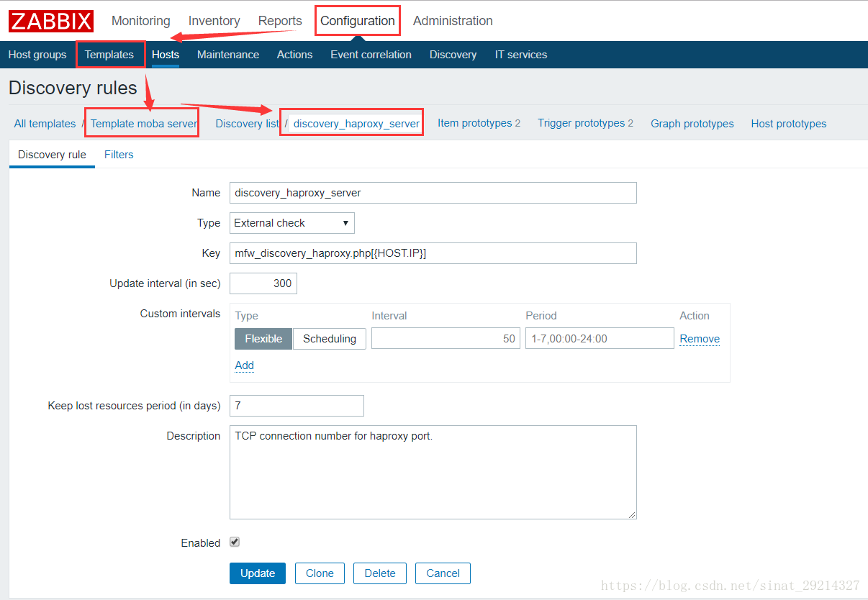The width and height of the screenshot is (868, 600).
Task: Click the Description textarea resize handle
Action: 632,514
